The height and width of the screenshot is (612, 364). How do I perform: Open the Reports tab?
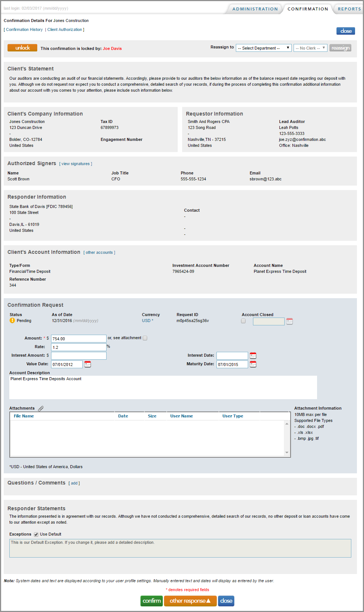pyautogui.click(x=349, y=9)
